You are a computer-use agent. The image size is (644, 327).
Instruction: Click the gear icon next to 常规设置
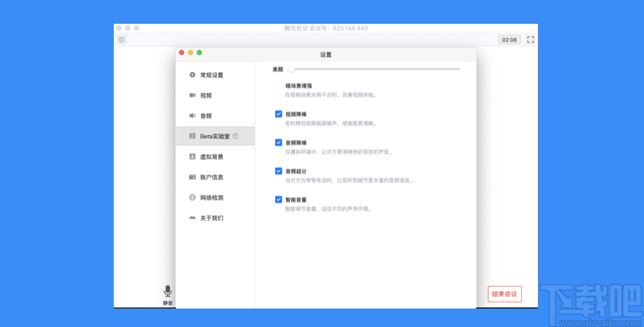pyautogui.click(x=192, y=74)
